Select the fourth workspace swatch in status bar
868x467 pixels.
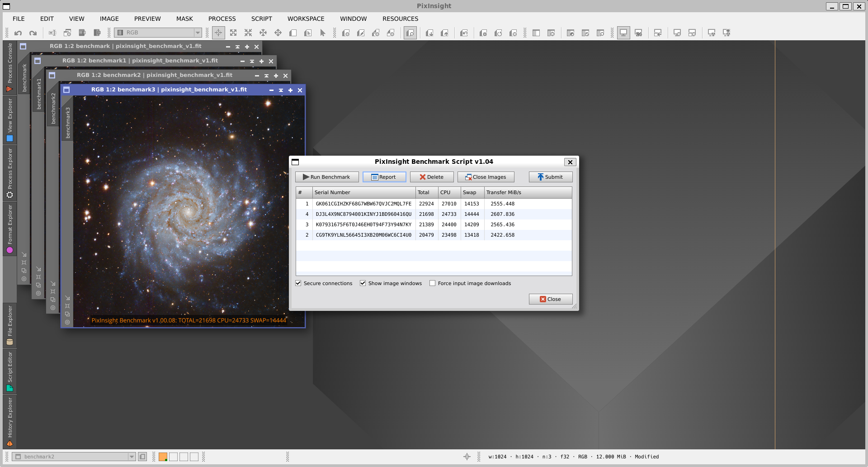tap(194, 457)
